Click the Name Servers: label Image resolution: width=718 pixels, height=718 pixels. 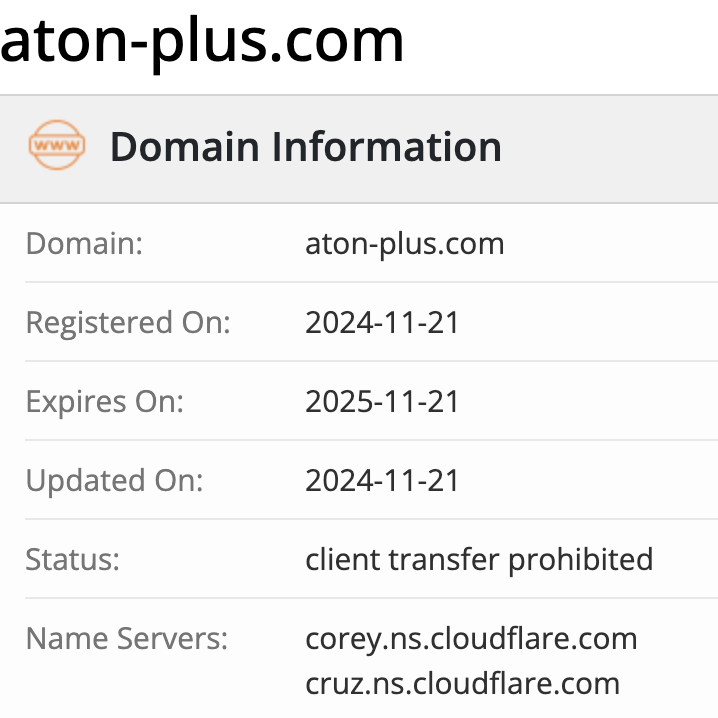(x=127, y=639)
